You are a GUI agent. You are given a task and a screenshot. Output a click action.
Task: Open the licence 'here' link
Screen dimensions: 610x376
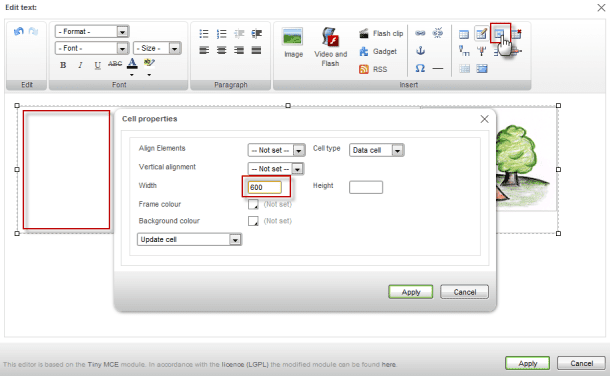388,364
